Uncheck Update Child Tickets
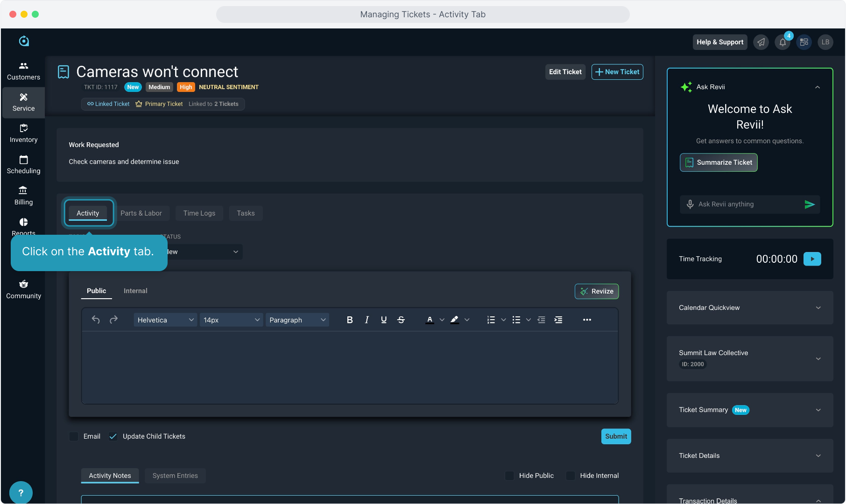 coord(113,436)
